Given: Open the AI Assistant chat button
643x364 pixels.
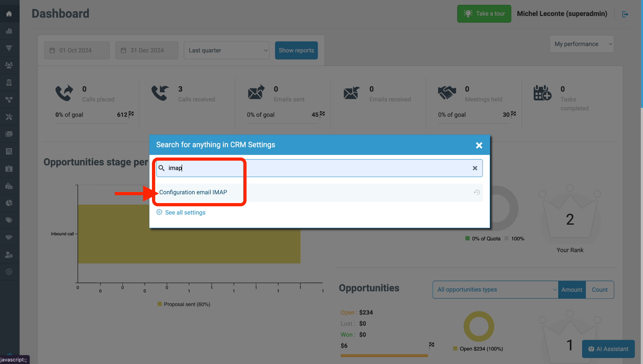Looking at the screenshot, I should 608,349.
